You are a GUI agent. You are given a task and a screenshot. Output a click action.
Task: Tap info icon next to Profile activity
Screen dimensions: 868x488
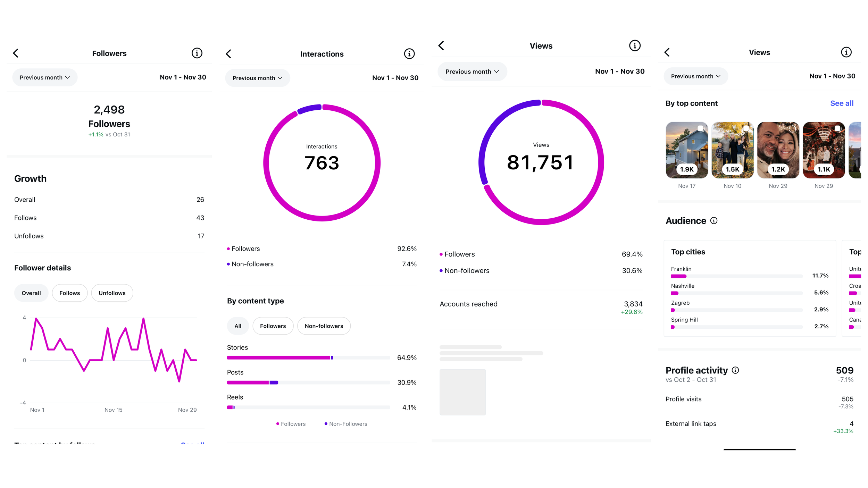735,370
